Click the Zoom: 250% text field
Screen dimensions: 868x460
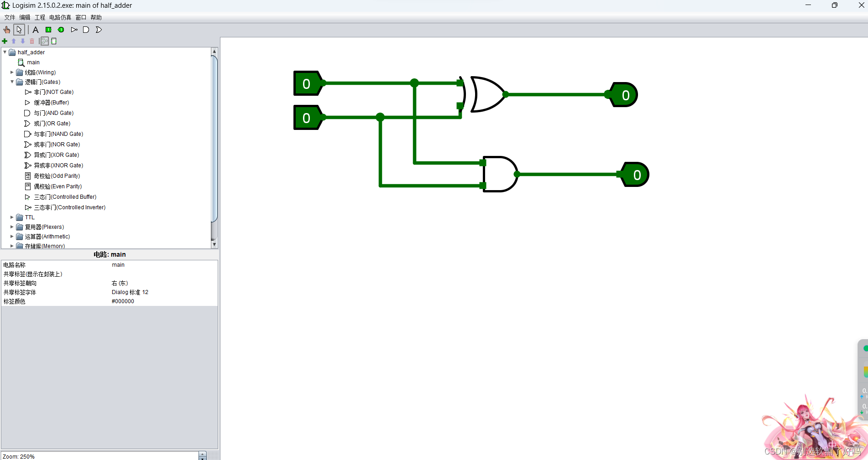pyautogui.click(x=100, y=456)
